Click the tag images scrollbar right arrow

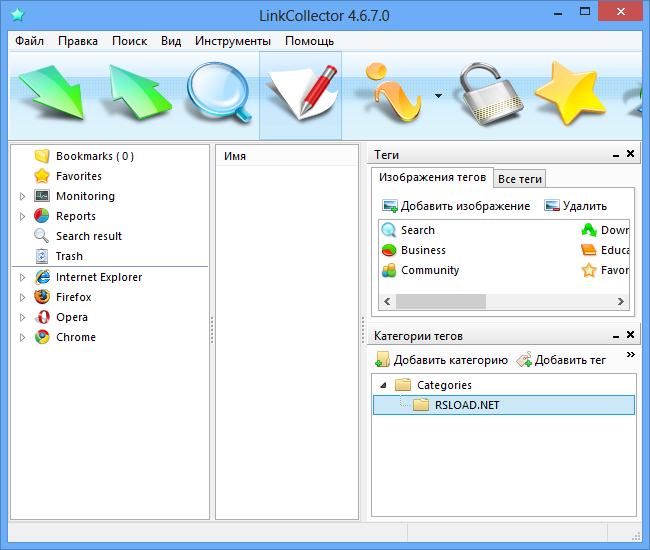[621, 301]
